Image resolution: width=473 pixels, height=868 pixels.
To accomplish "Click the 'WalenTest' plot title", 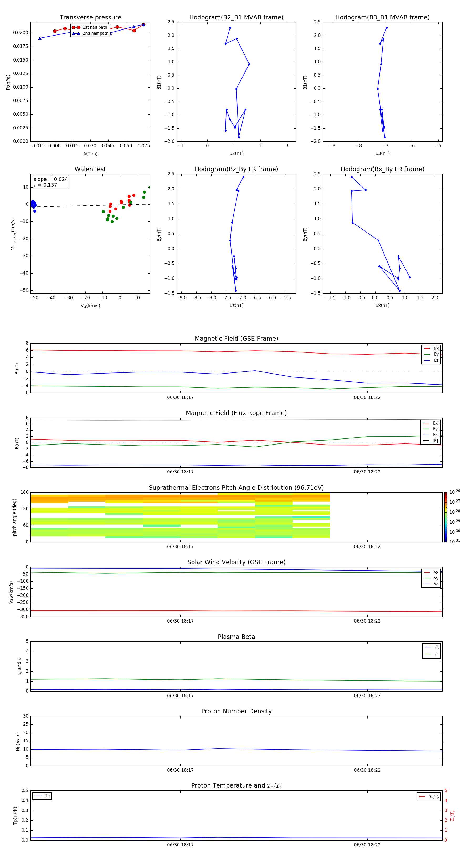I will pos(90,169).
